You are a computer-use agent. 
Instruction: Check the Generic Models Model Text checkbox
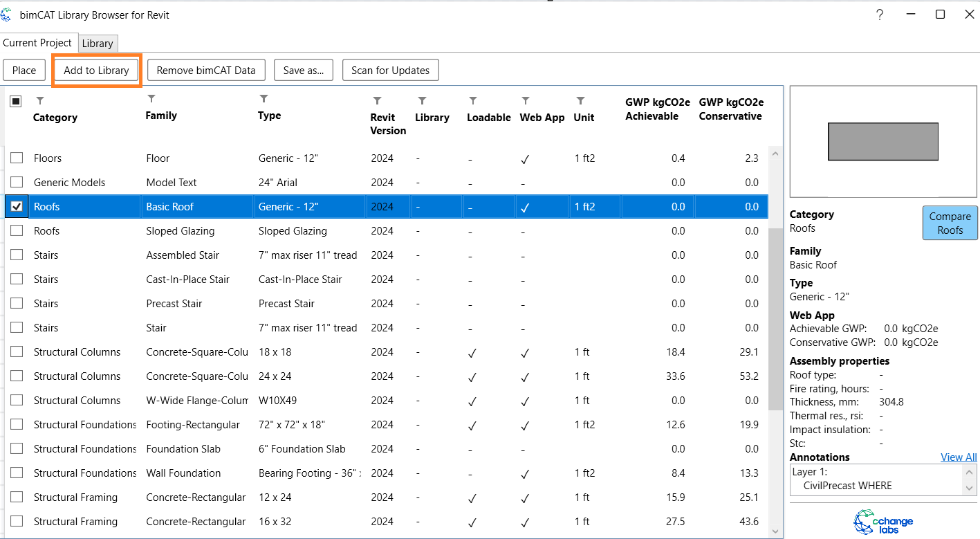click(17, 183)
